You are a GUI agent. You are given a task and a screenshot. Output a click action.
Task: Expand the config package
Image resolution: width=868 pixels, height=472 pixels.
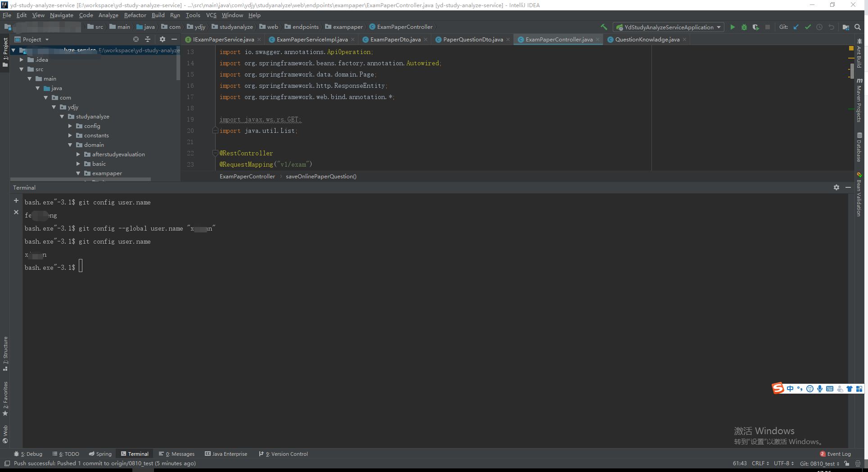(70, 126)
